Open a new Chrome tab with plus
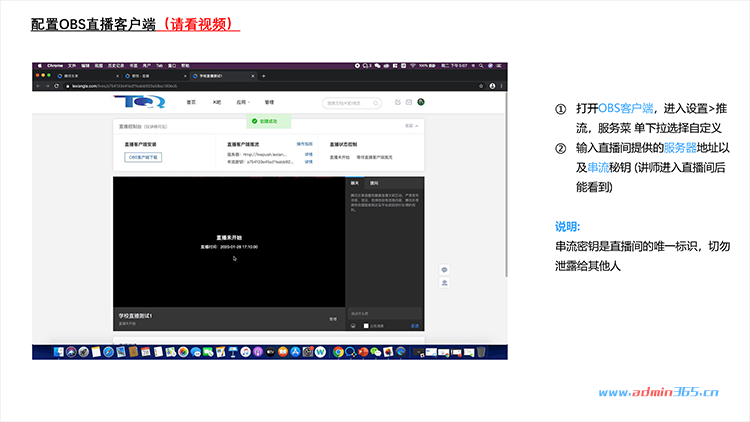750x422 pixels. point(264,76)
